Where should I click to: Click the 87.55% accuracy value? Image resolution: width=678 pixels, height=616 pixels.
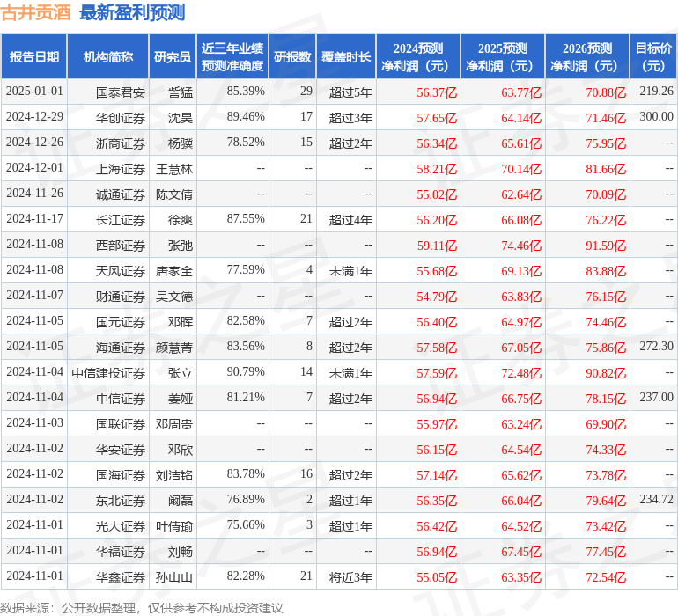point(246,219)
